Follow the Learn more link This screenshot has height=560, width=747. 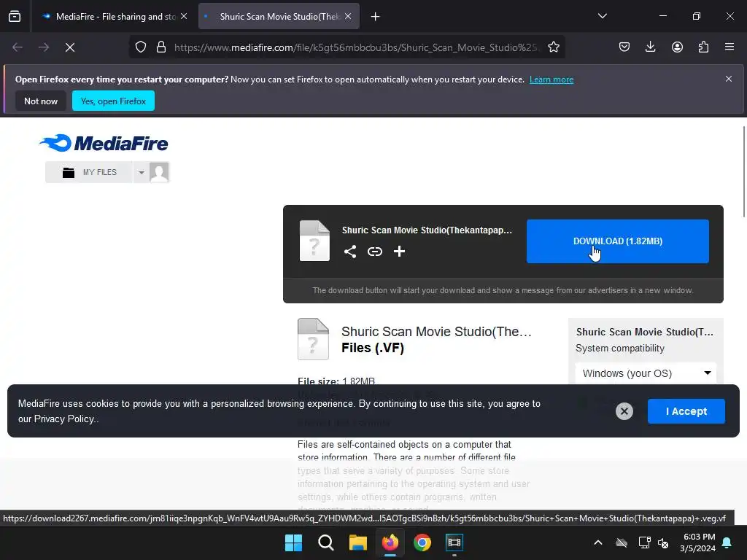[x=551, y=79]
